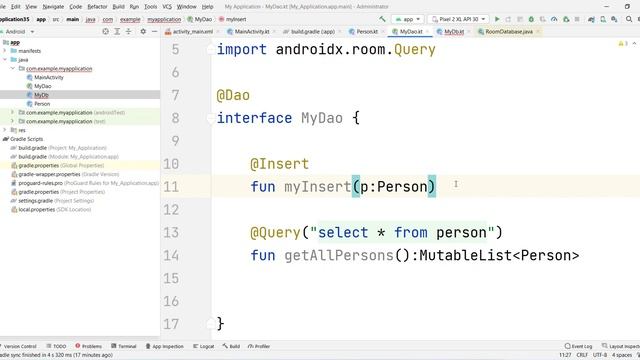Open the Profile app gauge icon
The width and height of the screenshot is (640, 360).
pyautogui.click(x=554, y=19)
